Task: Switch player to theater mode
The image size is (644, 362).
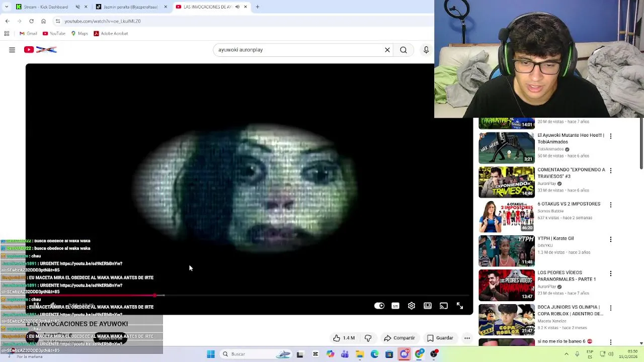Action: 428,306
